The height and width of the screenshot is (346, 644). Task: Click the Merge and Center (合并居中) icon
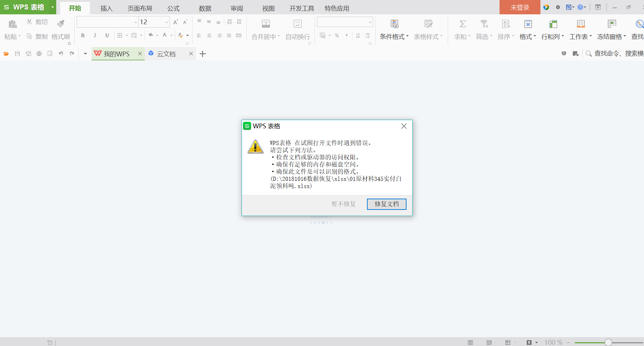tap(266, 24)
